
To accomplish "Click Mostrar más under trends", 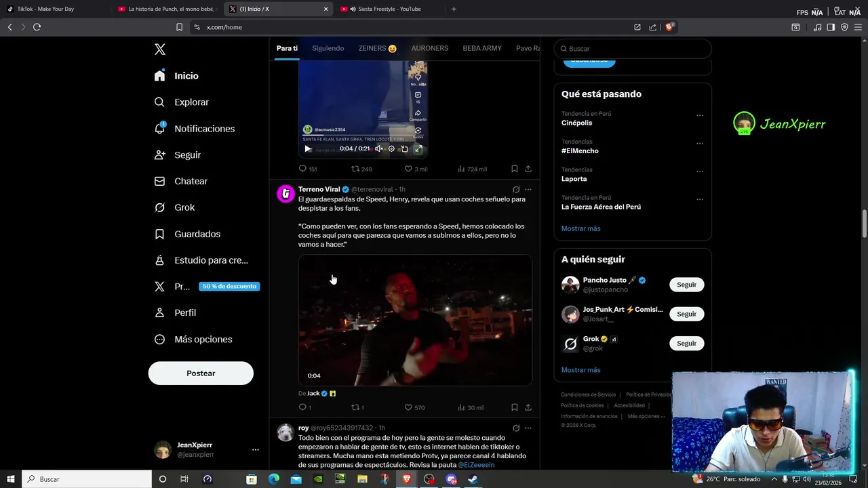I will 581,229.
